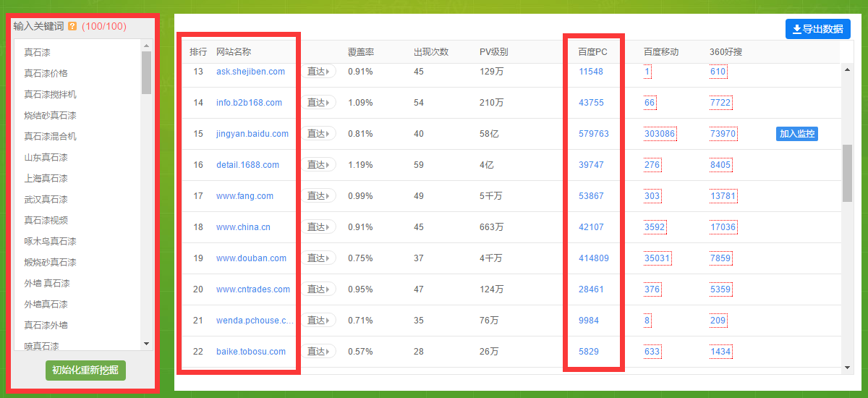This screenshot has width=868, height=398.
Task: Click 直达 button for www.douban.com
Action: pyautogui.click(x=318, y=258)
